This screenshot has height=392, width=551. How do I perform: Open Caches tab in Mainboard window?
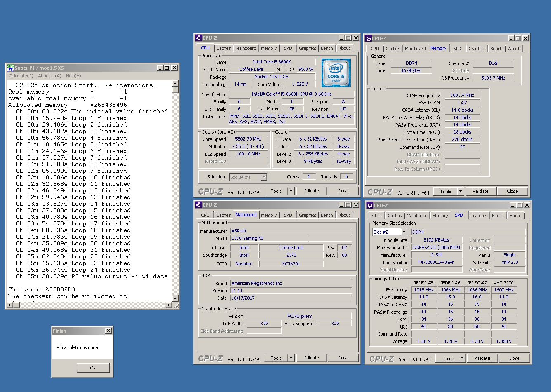click(224, 215)
